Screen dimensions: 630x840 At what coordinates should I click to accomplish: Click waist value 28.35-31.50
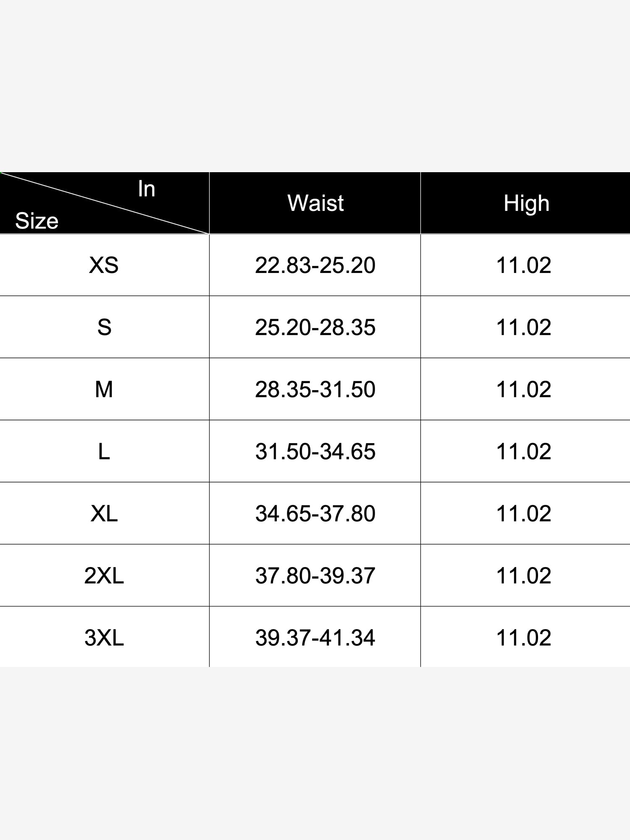click(x=315, y=389)
